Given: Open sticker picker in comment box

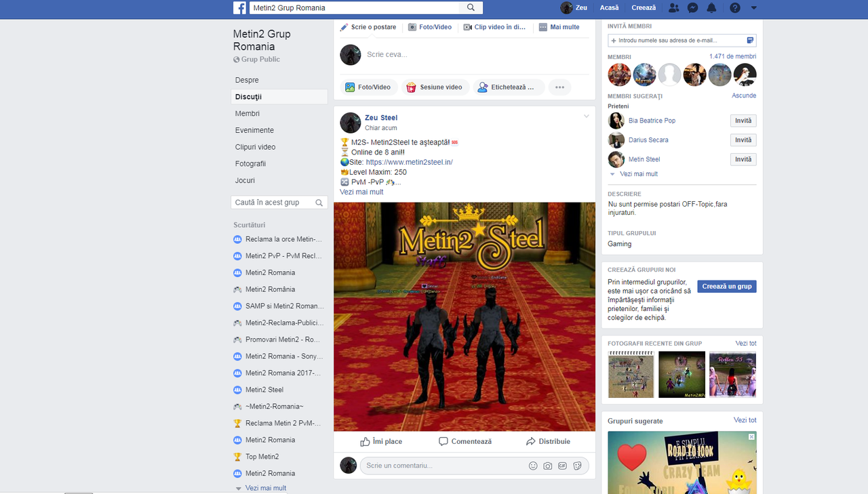Looking at the screenshot, I should point(577,466).
